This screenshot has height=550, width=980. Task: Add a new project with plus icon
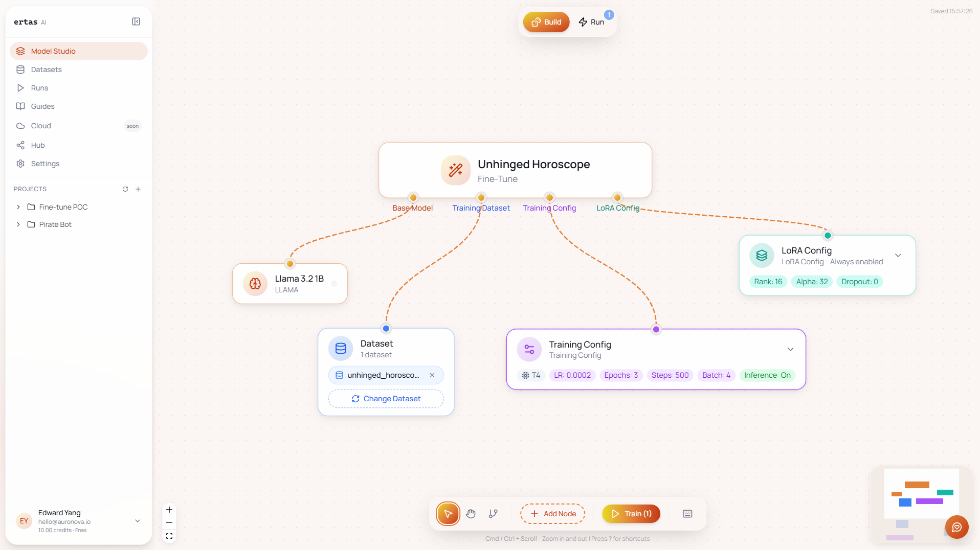(138, 189)
